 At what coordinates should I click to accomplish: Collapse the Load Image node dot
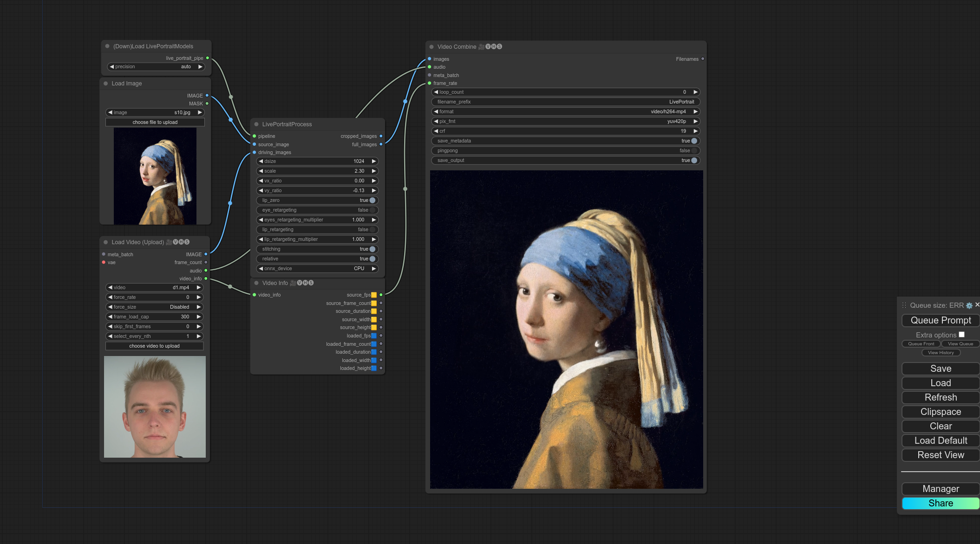[x=106, y=84]
